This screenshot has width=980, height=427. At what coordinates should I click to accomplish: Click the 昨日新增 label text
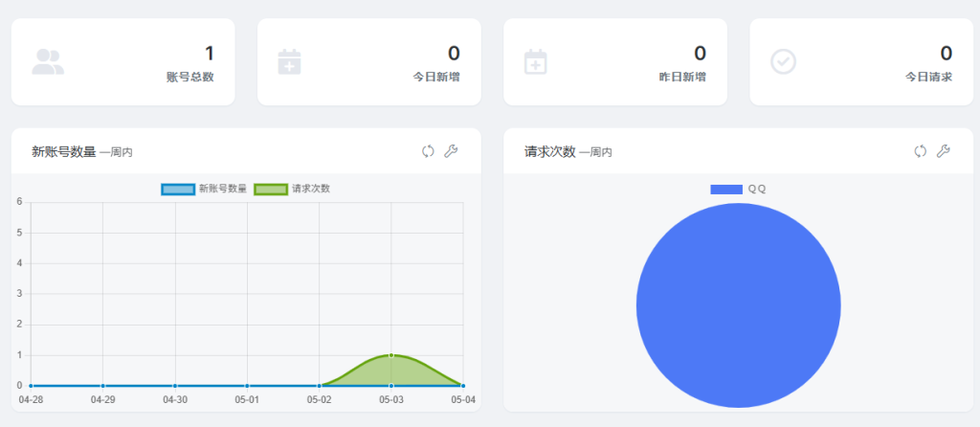coord(682,78)
